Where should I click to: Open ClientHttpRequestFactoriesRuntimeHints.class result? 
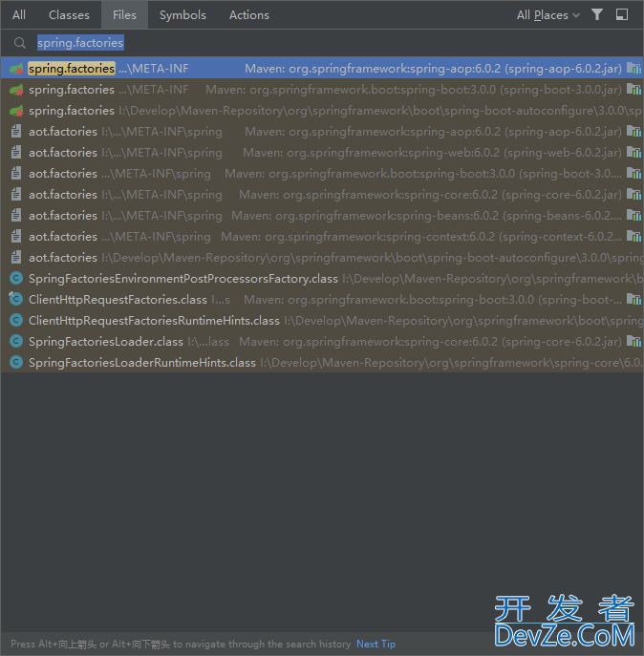(322, 321)
